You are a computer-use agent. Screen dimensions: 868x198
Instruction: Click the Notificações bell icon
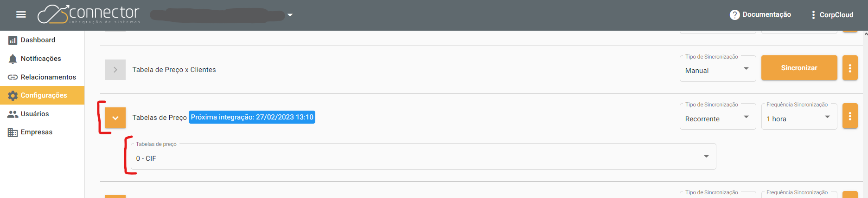coord(13,59)
